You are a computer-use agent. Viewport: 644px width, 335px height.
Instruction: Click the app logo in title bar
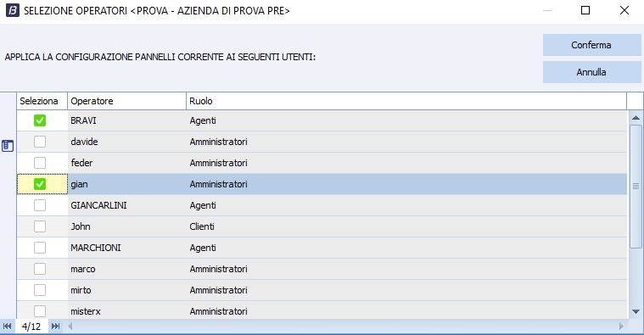13,11
